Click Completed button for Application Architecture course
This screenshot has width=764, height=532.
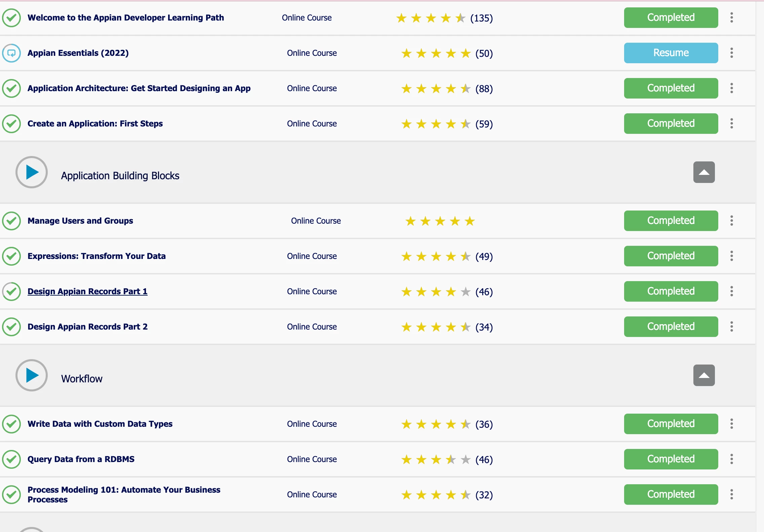[x=671, y=88]
